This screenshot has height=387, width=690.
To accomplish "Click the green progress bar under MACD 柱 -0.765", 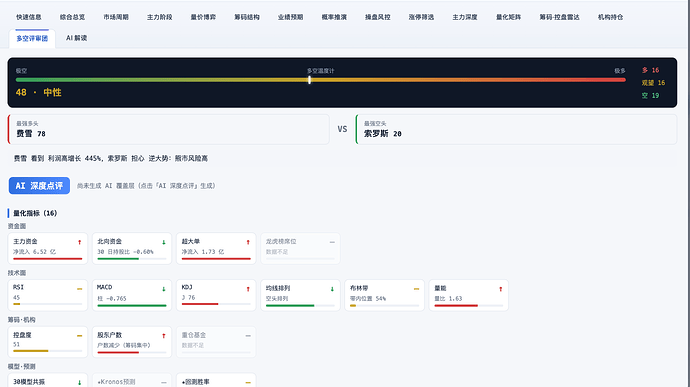I will click(132, 305).
